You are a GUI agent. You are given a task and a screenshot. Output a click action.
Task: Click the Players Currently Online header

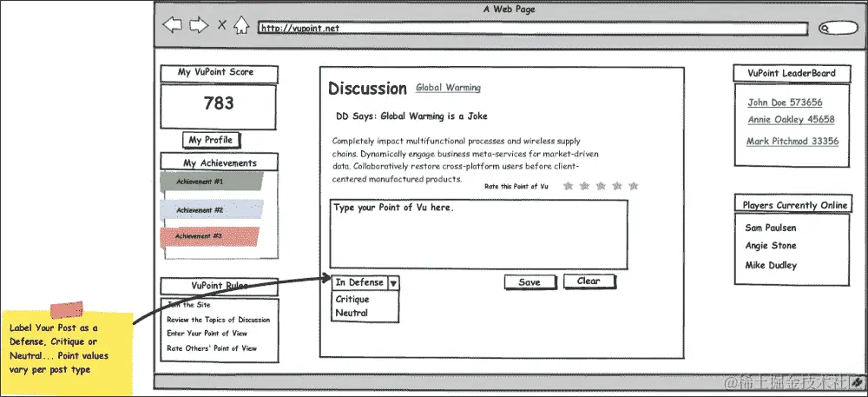click(x=794, y=204)
